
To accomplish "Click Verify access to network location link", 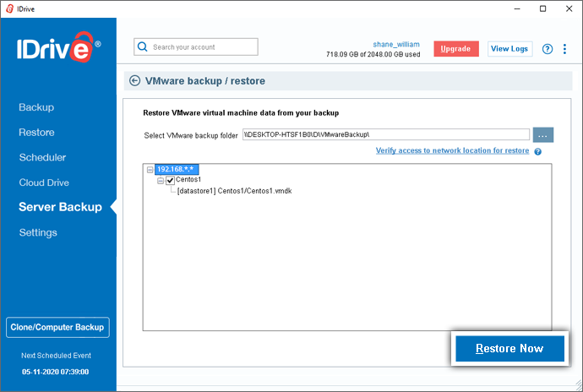I will pyautogui.click(x=452, y=150).
